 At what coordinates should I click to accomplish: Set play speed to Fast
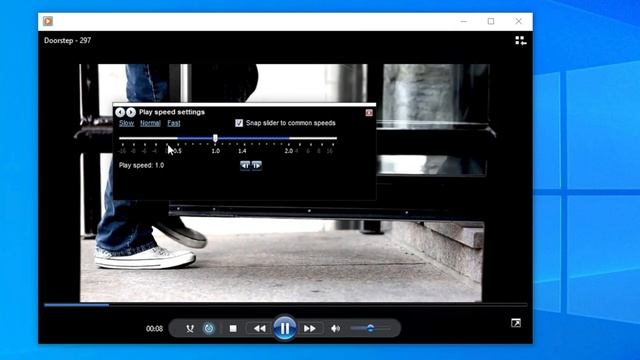(x=173, y=123)
